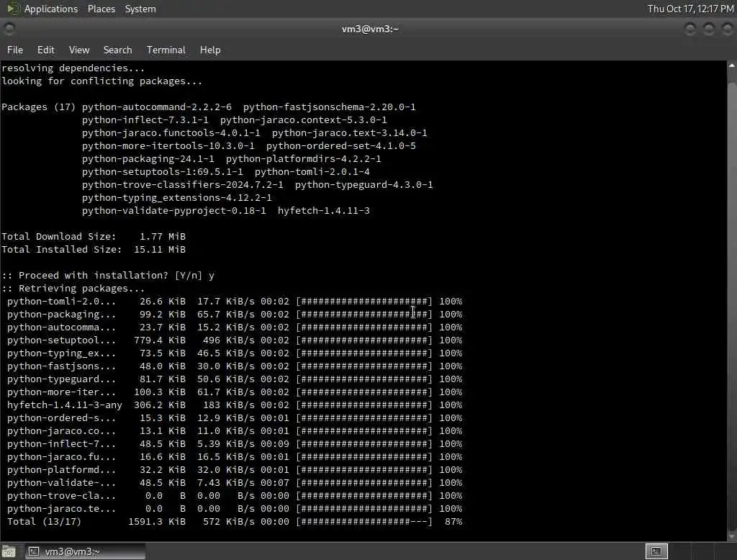Click the terminal scrollbar down arrow
The width and height of the screenshot is (737, 560).
tap(732, 536)
